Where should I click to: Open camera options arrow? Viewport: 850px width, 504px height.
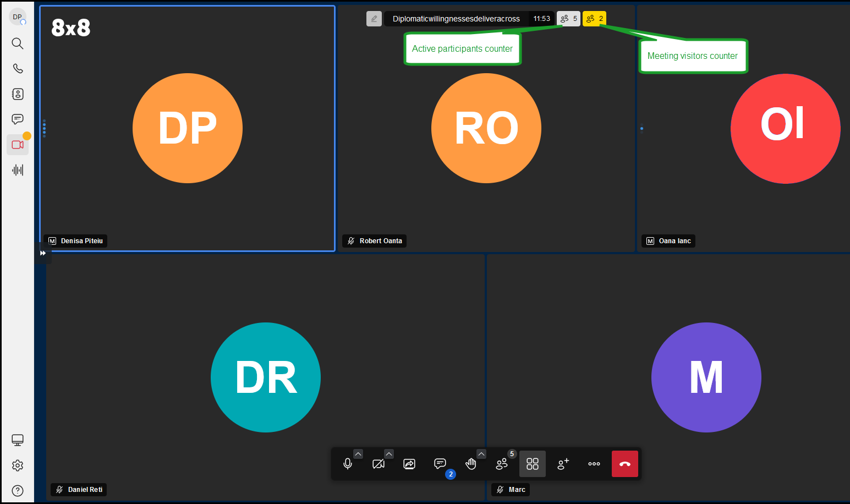389,454
